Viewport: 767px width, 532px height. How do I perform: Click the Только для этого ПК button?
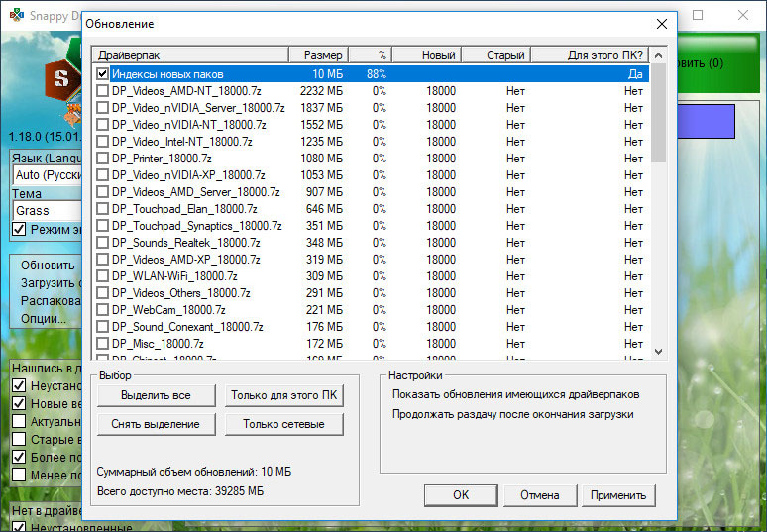tap(283, 395)
